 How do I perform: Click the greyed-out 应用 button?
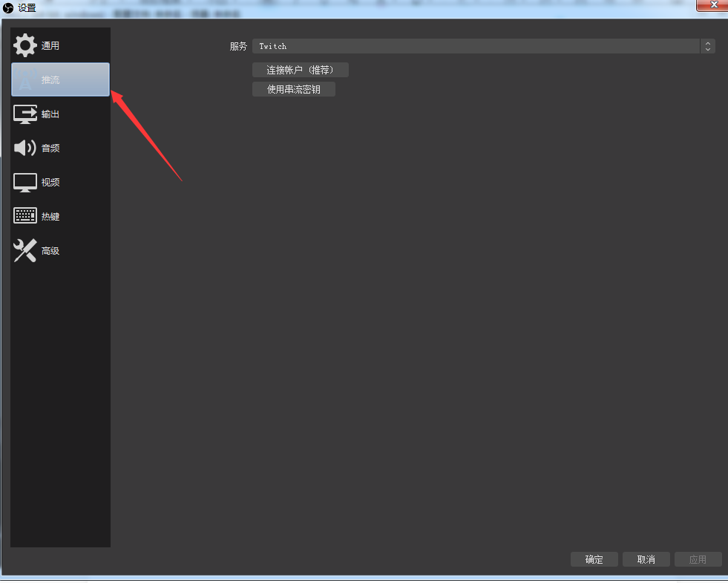coord(698,559)
